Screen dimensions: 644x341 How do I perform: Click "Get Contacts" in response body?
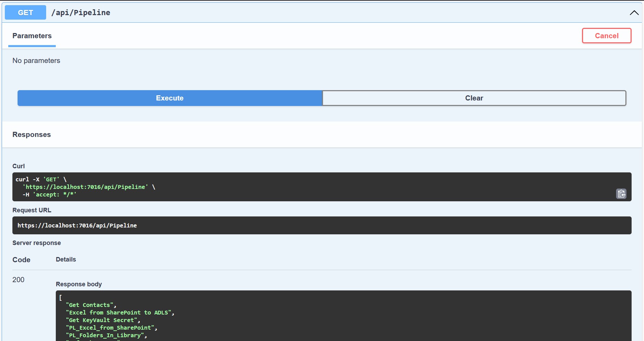point(90,305)
